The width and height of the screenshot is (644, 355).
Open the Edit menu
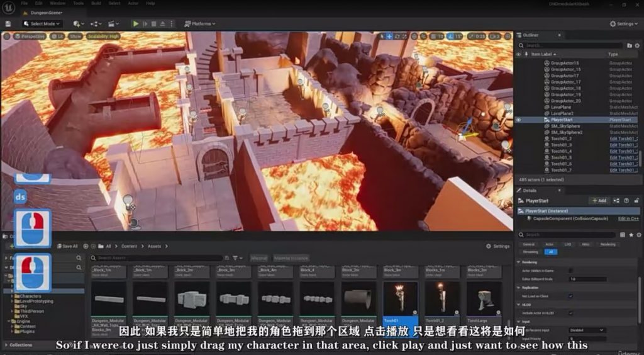pyautogui.click(x=38, y=3)
